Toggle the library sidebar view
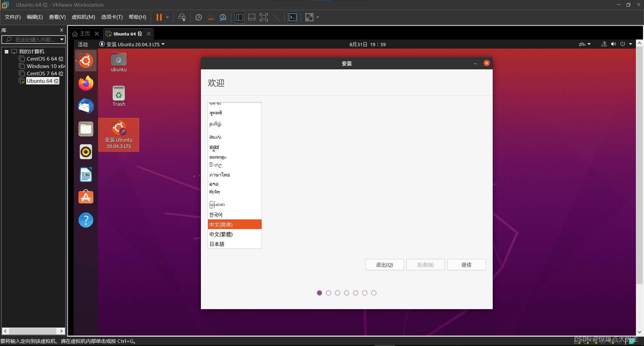Screen dimensions: 644x346 click(x=239, y=17)
